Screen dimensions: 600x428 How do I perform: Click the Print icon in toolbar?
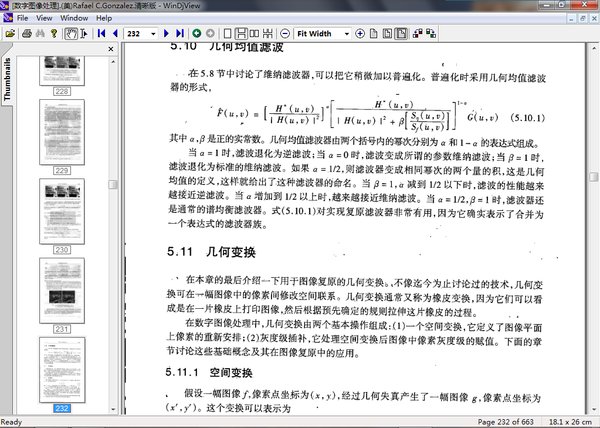click(x=28, y=34)
